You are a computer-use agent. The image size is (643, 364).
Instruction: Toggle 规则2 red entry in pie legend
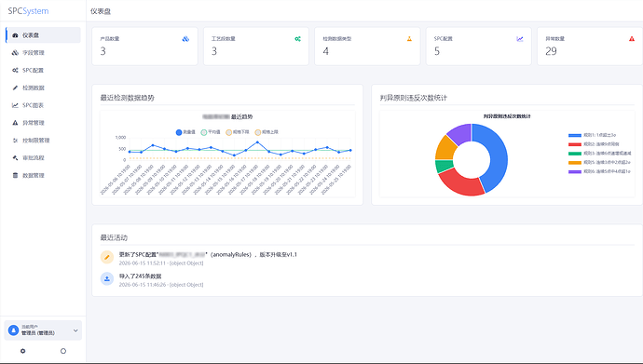(x=594, y=144)
